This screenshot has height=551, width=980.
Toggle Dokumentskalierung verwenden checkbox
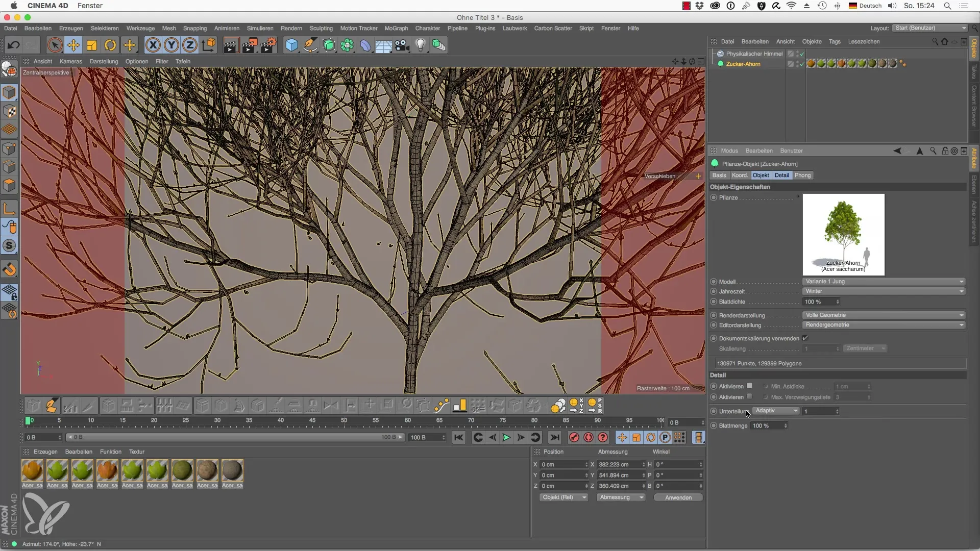tap(805, 338)
